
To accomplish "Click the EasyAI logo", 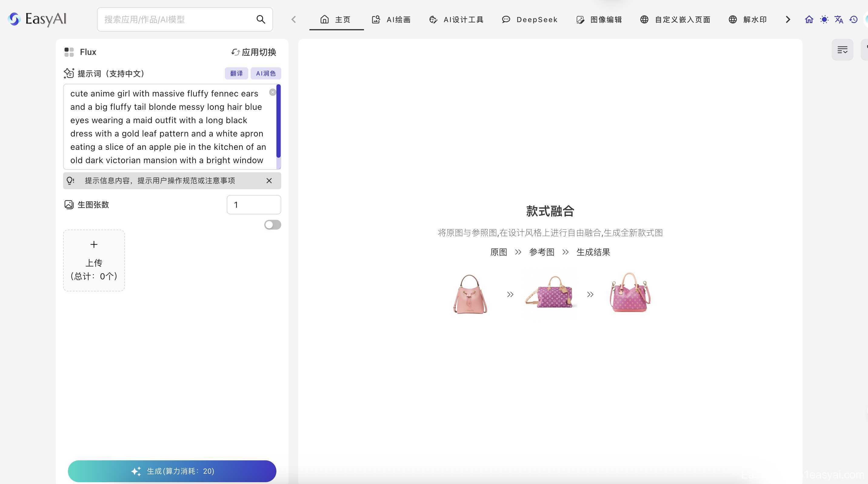I will 37,19.
